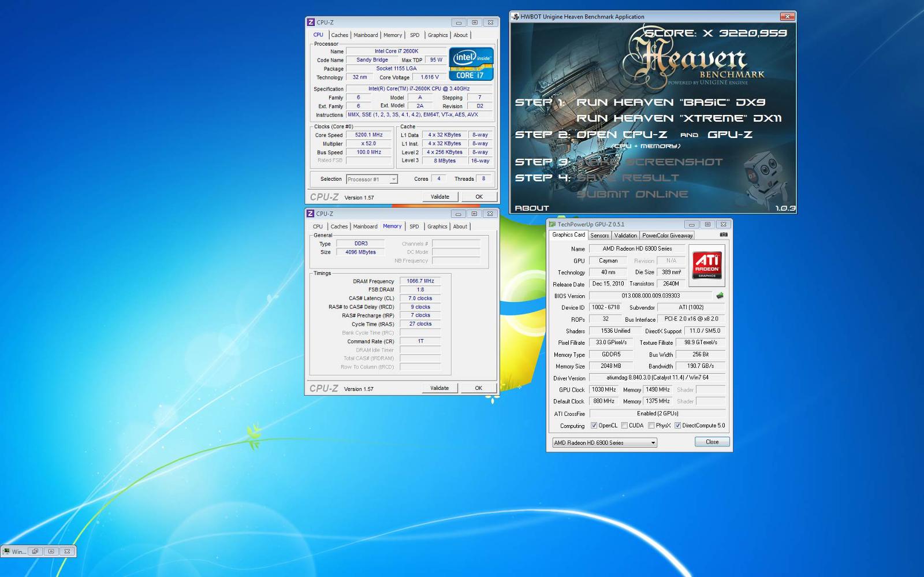Click the Default Clock value 880 MHz

click(x=603, y=401)
